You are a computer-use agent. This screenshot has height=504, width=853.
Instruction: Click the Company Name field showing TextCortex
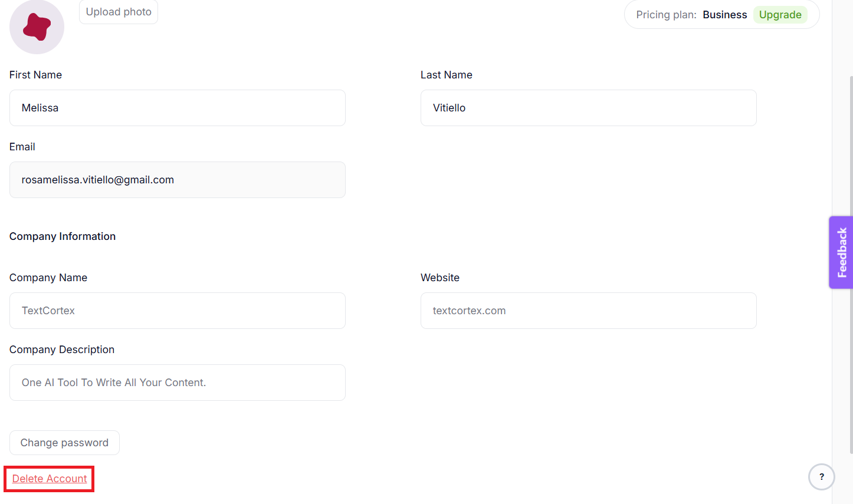click(177, 311)
